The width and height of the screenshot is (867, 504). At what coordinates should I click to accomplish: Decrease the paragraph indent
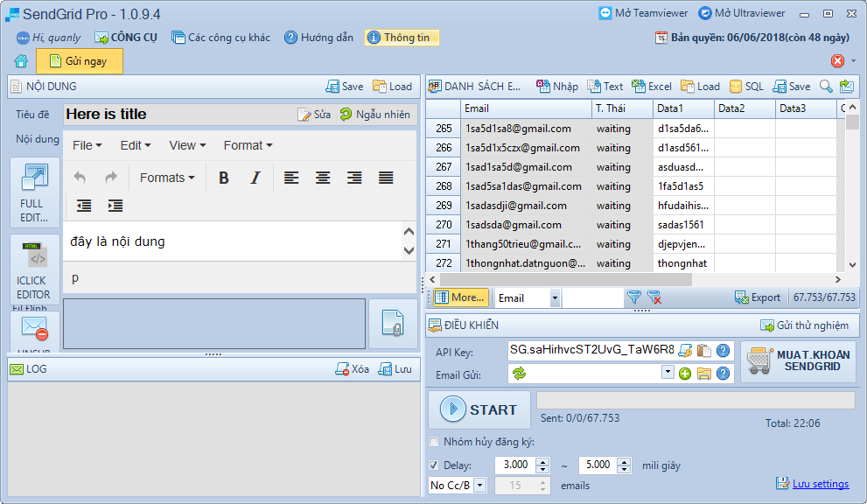[84, 206]
